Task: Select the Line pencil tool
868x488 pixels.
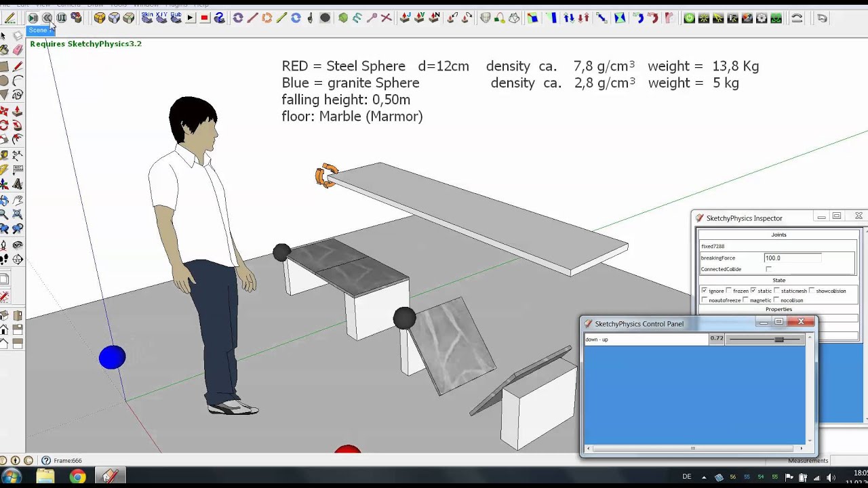Action: coord(18,66)
